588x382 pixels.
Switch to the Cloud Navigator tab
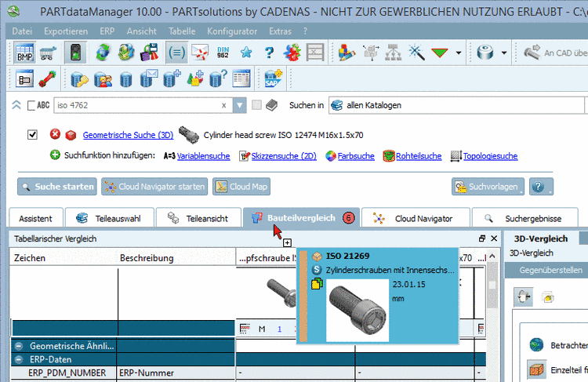click(x=416, y=218)
